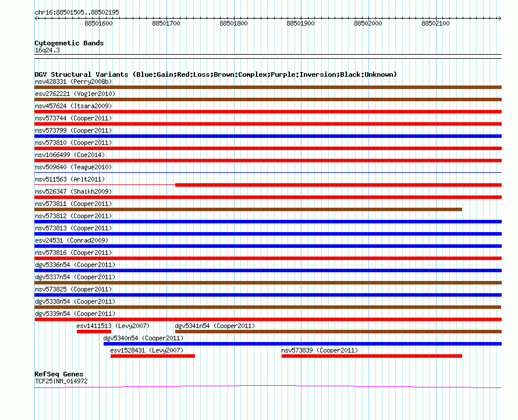Click the brown bar under nsv428331

(268, 87)
